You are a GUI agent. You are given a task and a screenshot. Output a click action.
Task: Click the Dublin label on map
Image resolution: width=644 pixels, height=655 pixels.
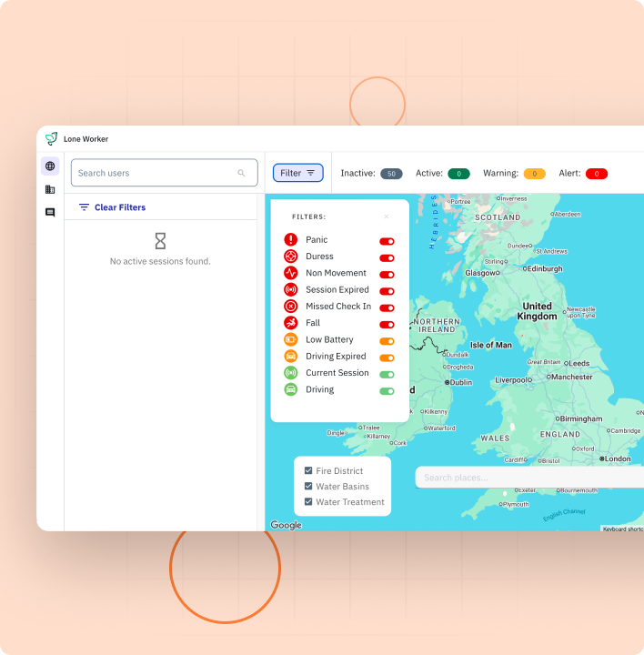(460, 382)
